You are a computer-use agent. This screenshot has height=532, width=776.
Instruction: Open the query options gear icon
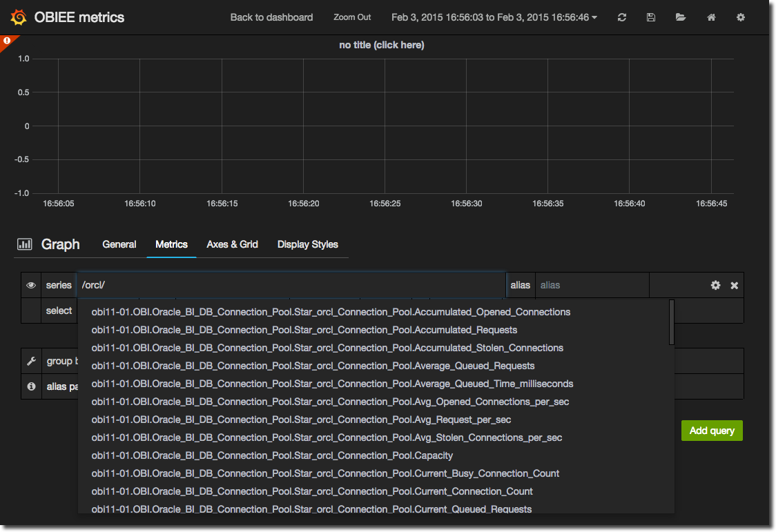coord(715,285)
